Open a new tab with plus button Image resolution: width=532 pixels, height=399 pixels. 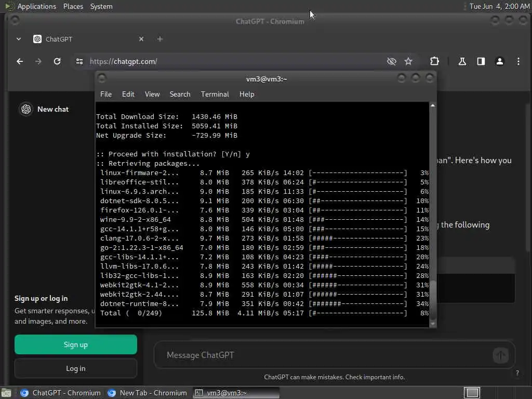tap(160, 39)
